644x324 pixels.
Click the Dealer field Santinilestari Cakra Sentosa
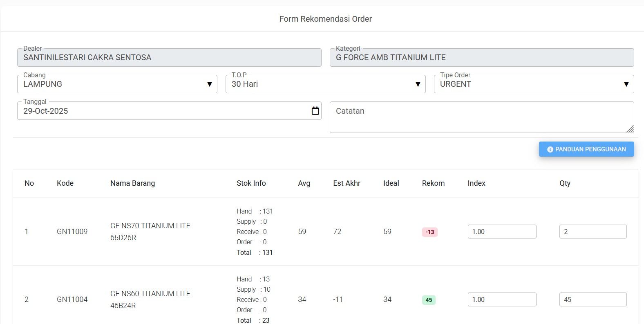(x=169, y=58)
